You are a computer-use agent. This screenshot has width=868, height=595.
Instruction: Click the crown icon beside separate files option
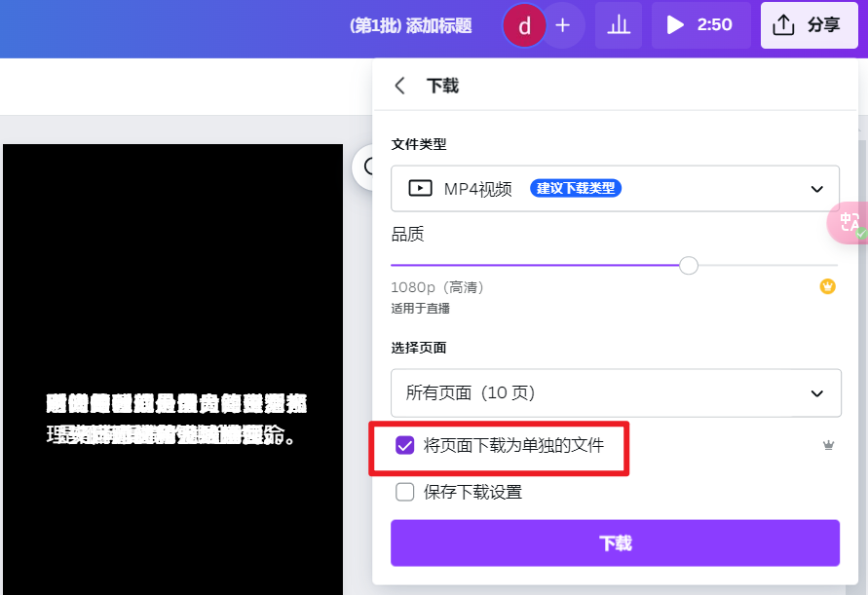(828, 444)
